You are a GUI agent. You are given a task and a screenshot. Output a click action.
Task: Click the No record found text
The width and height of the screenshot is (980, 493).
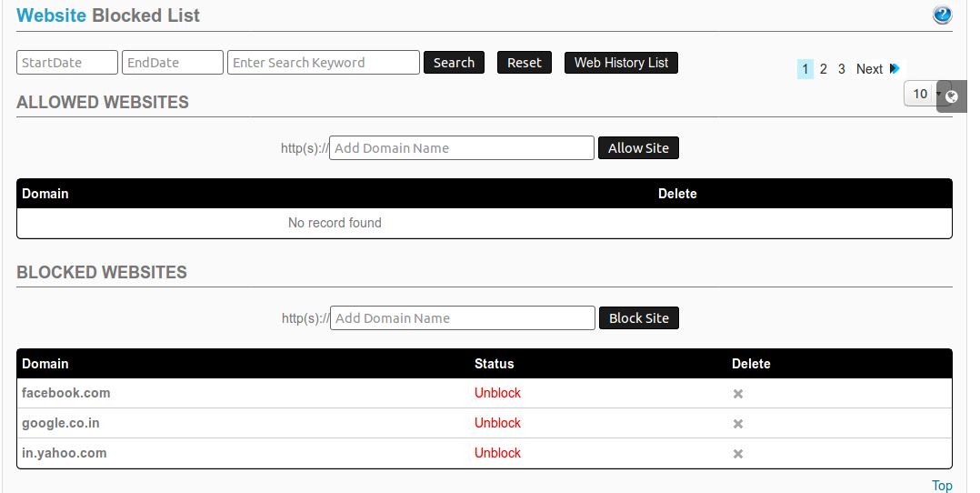click(x=335, y=223)
